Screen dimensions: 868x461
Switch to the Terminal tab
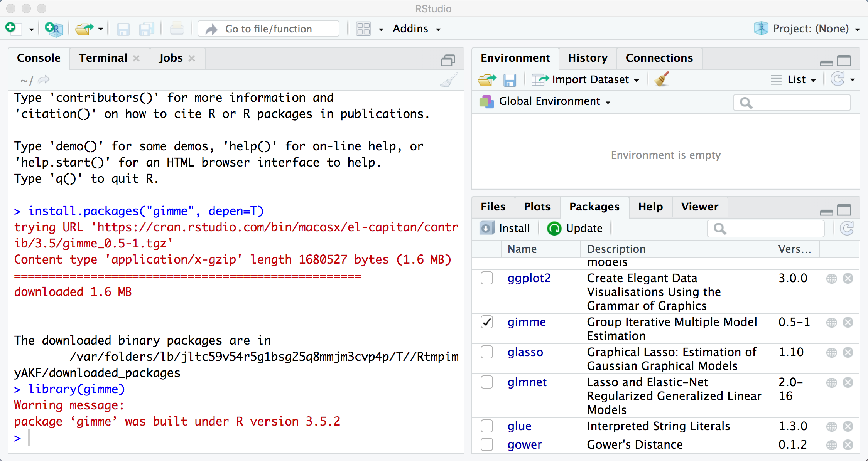(x=103, y=58)
